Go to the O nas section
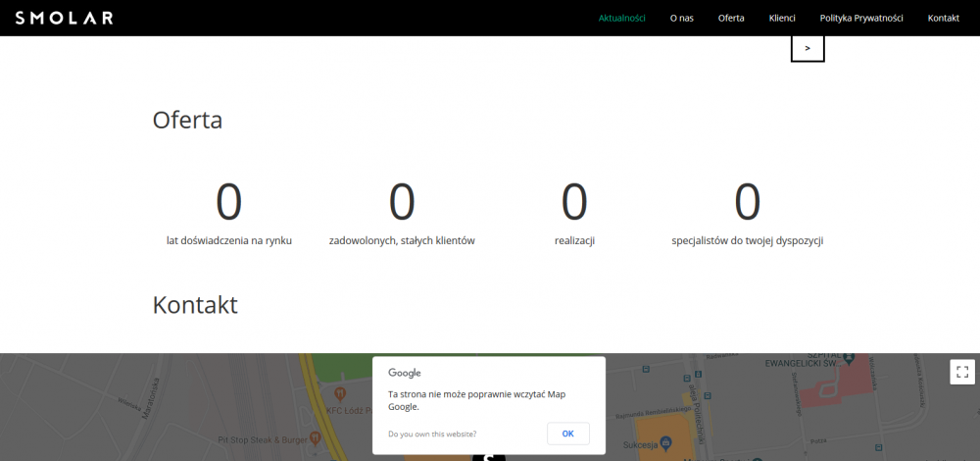The image size is (980, 461). click(681, 18)
